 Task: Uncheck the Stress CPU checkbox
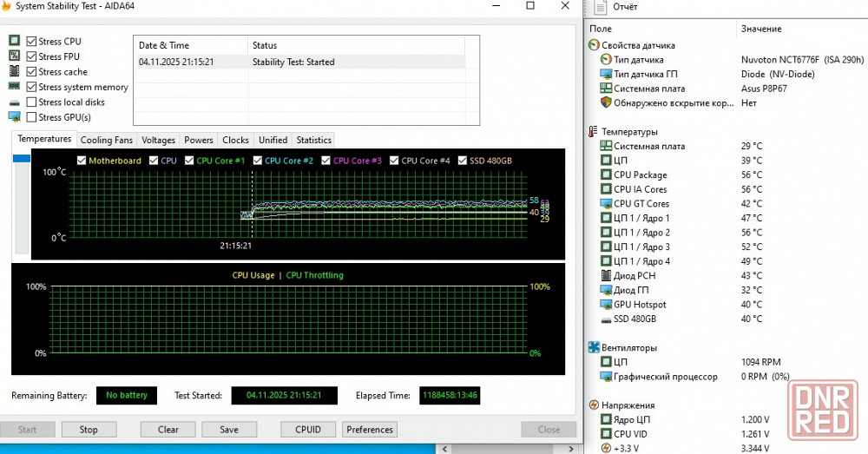tap(31, 41)
